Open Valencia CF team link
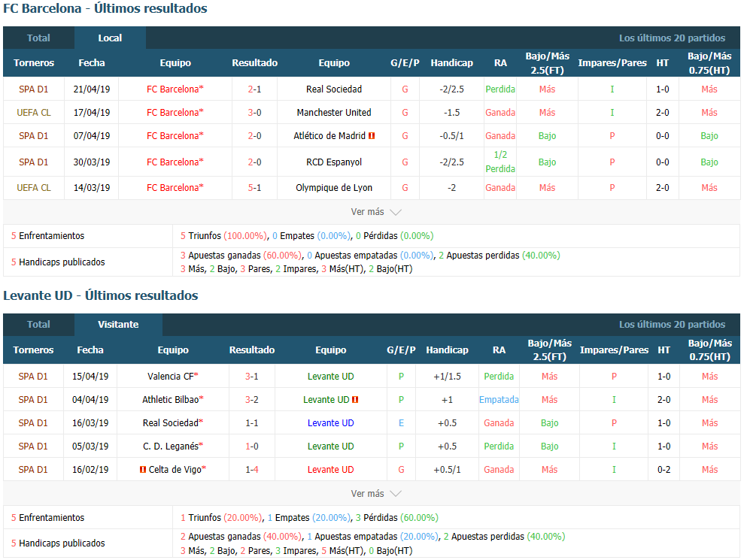Viewport: 744px width, 560px height. pos(173,377)
